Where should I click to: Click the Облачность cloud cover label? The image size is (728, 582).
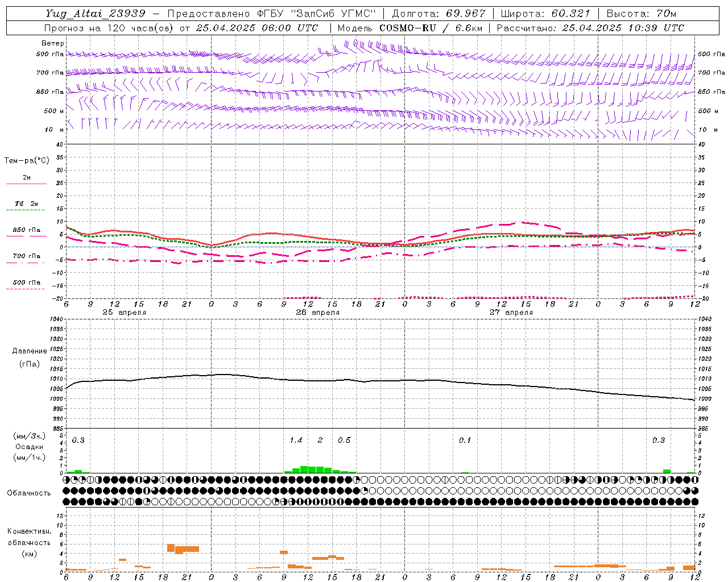29,493
